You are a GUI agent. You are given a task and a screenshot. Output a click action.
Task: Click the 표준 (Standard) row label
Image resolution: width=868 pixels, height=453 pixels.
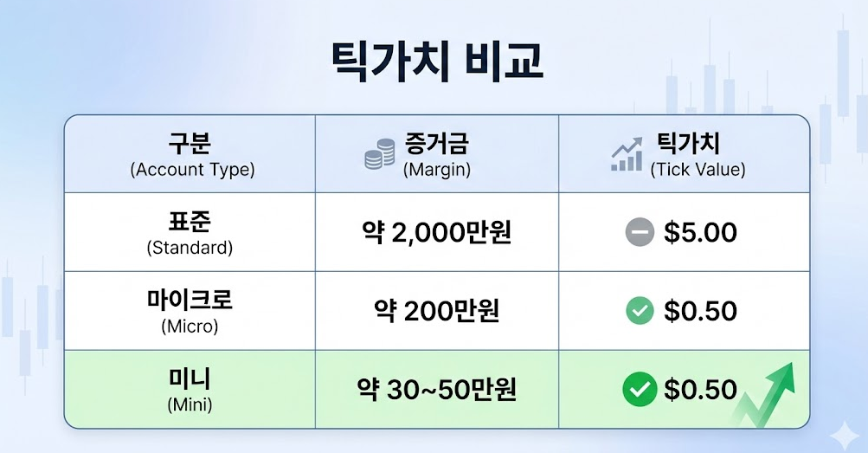tap(190, 233)
